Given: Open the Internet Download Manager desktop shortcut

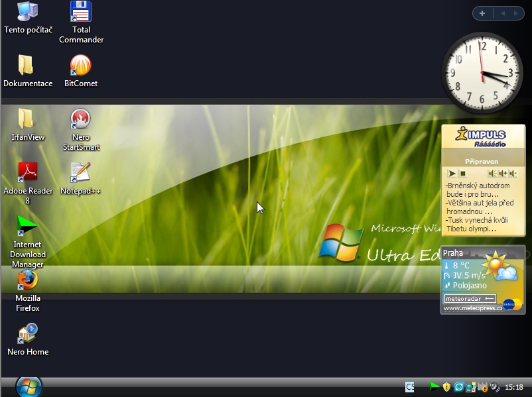Looking at the screenshot, I should [x=28, y=242].
